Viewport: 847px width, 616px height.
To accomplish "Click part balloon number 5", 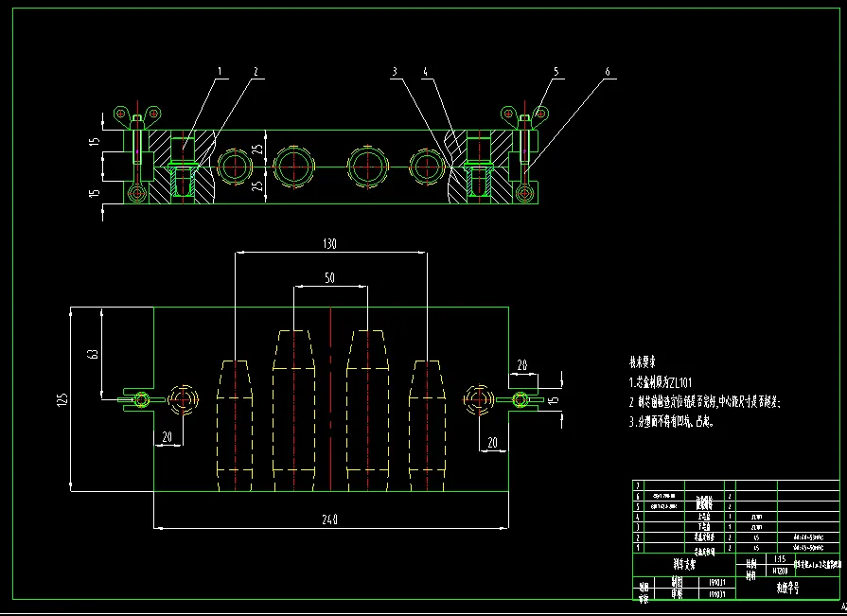I will tap(556, 71).
